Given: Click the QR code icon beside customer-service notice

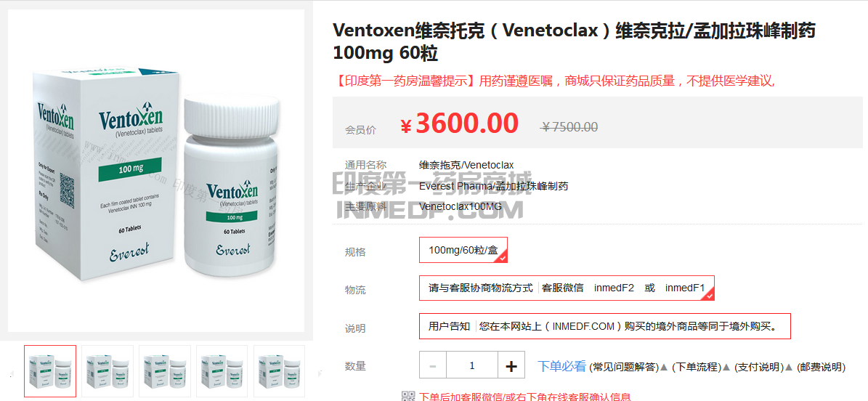Looking at the screenshot, I should pos(408,396).
